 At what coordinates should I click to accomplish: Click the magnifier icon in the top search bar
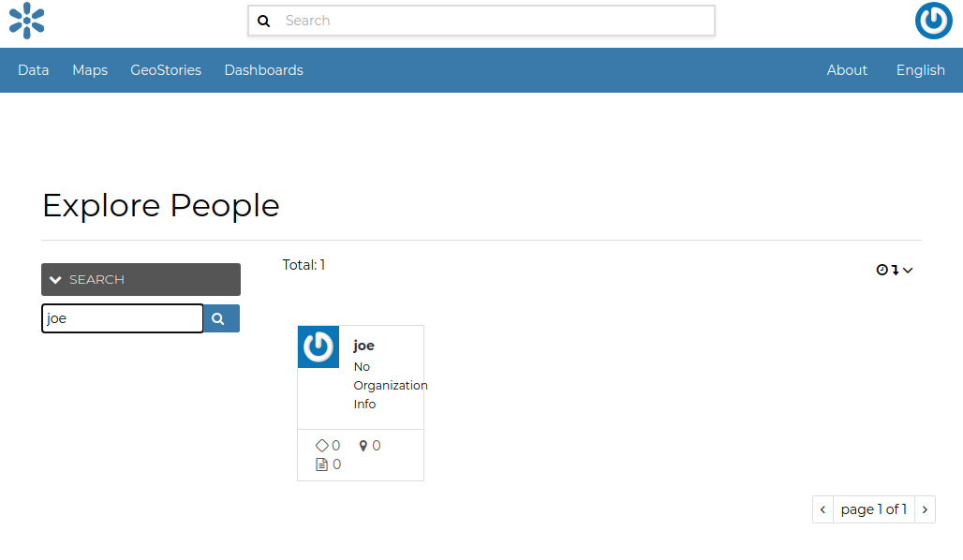(x=263, y=21)
